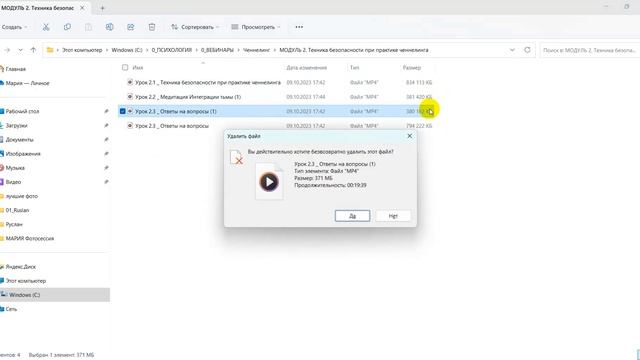Image resolution: width=640 pixels, height=360 pixels.
Task: Click the Copy icon in toolbar
Action: coord(67,27)
